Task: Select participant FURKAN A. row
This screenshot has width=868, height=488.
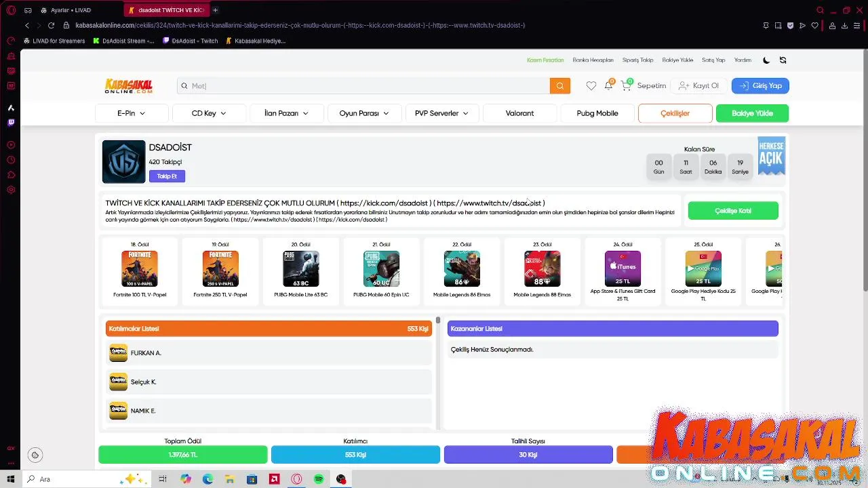Action: pyautogui.click(x=269, y=352)
